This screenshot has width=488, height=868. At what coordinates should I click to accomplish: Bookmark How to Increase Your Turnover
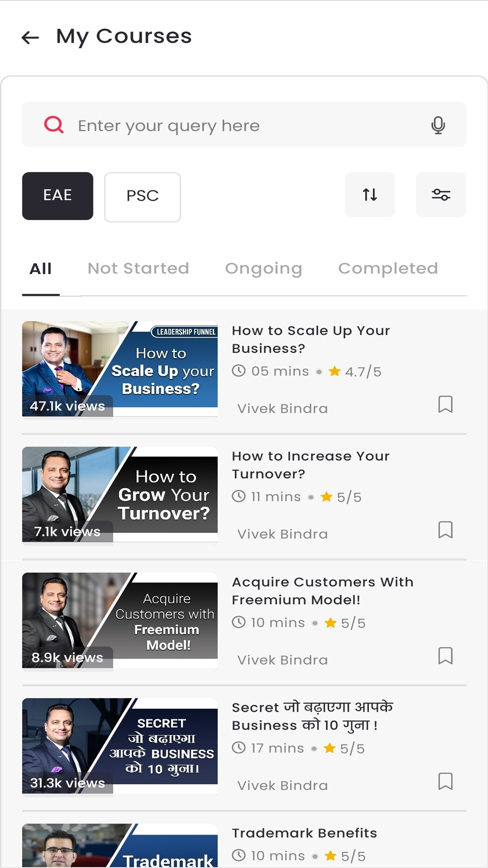(x=445, y=530)
